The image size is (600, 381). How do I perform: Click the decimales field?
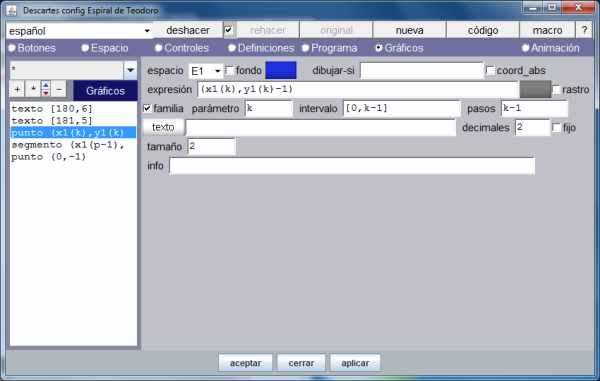click(532, 127)
